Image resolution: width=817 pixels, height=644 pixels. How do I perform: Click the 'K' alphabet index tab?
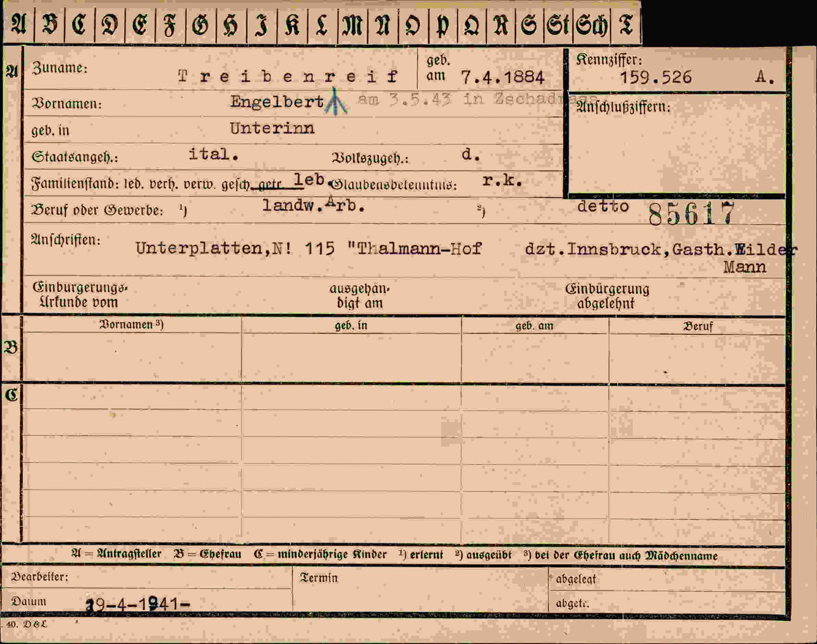click(292, 25)
